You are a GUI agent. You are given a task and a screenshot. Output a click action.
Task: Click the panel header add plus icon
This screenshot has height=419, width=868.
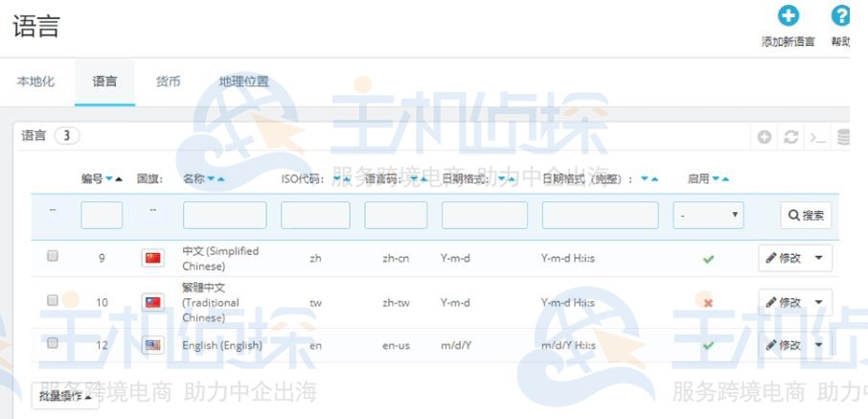pos(765,137)
